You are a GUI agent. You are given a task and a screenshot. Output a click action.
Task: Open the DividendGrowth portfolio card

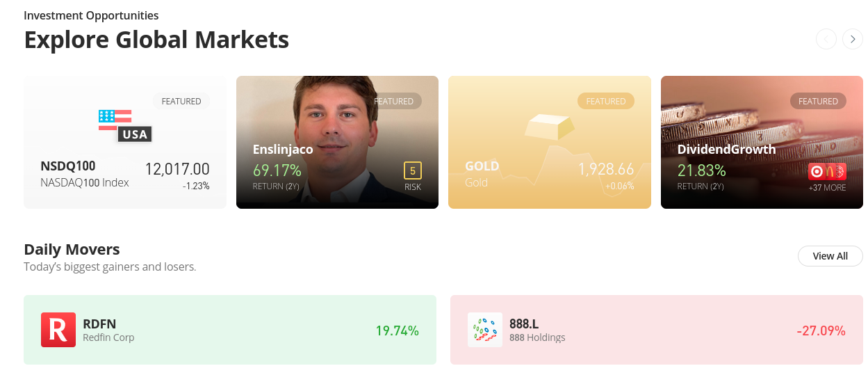point(762,142)
